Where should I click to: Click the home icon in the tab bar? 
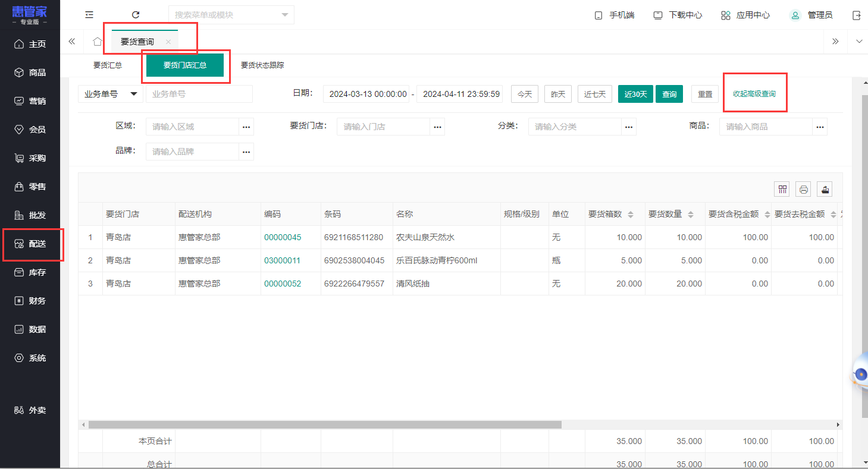pyautogui.click(x=98, y=42)
